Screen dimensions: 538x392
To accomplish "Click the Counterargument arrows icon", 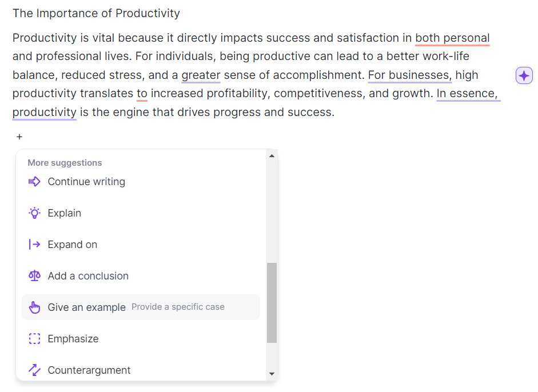I will tap(34, 370).
